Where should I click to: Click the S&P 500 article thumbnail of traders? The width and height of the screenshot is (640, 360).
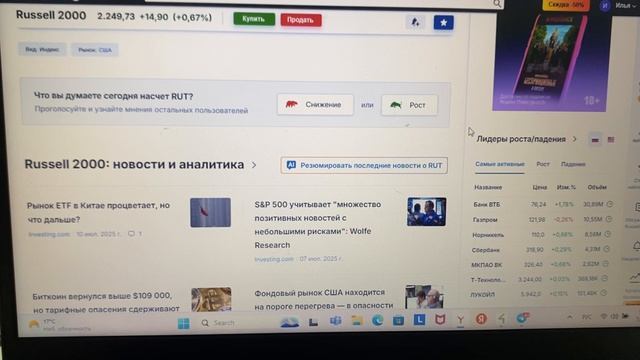click(427, 211)
